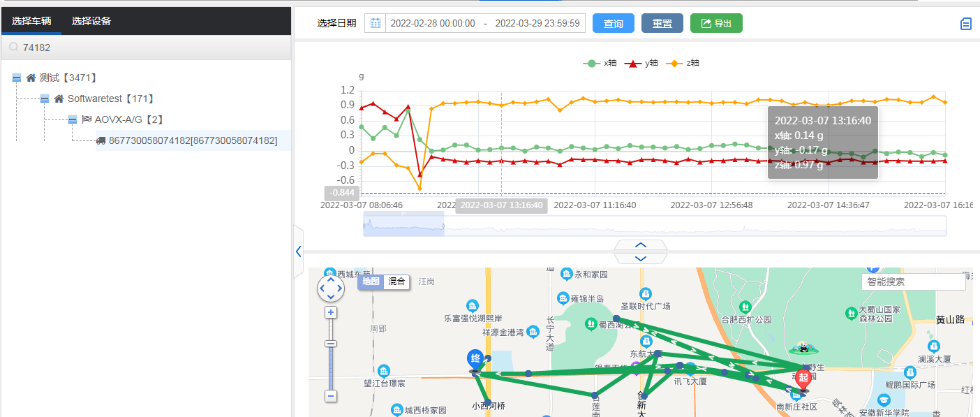
Task: Click the red start marker on map
Action: [803, 379]
